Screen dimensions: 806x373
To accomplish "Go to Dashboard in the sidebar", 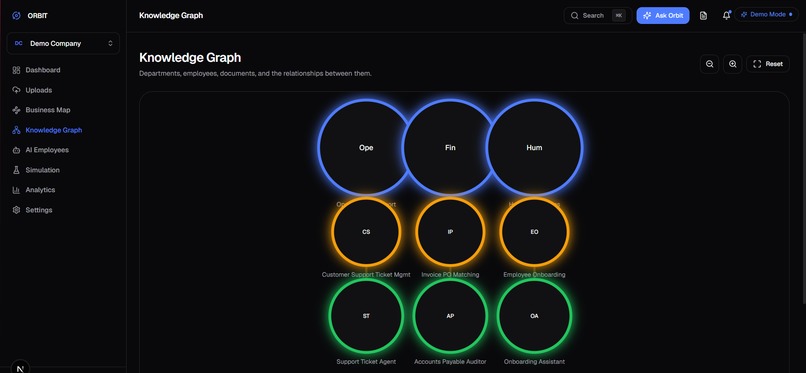I will pos(63,70).
